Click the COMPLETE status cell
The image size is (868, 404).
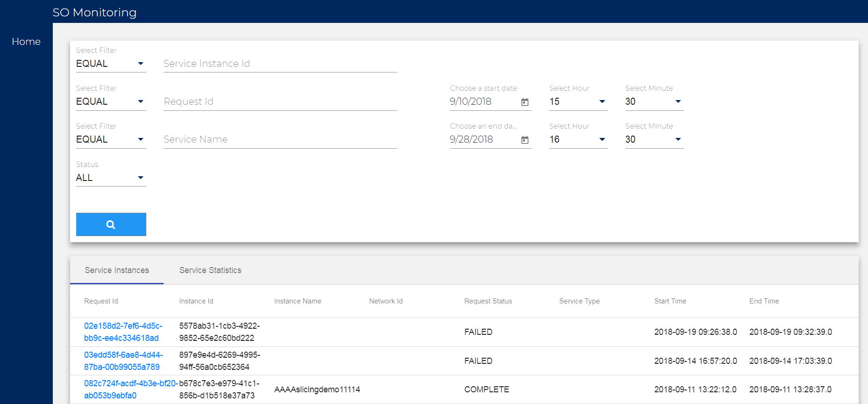pos(487,390)
